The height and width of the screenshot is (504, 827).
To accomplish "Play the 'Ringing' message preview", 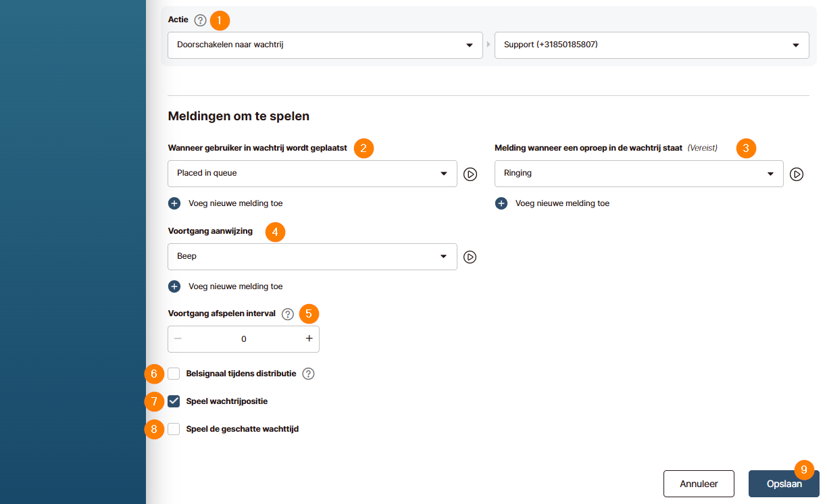I will click(797, 174).
